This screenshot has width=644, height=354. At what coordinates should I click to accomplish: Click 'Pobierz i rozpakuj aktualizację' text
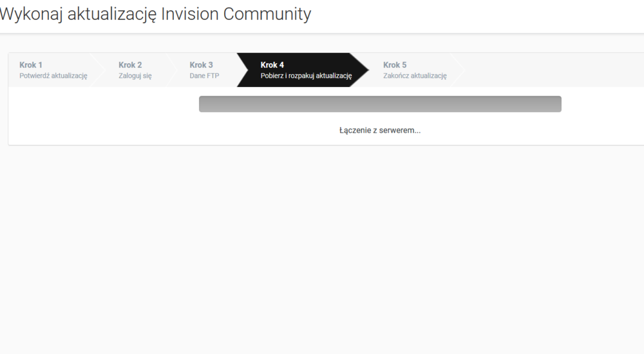coord(306,75)
